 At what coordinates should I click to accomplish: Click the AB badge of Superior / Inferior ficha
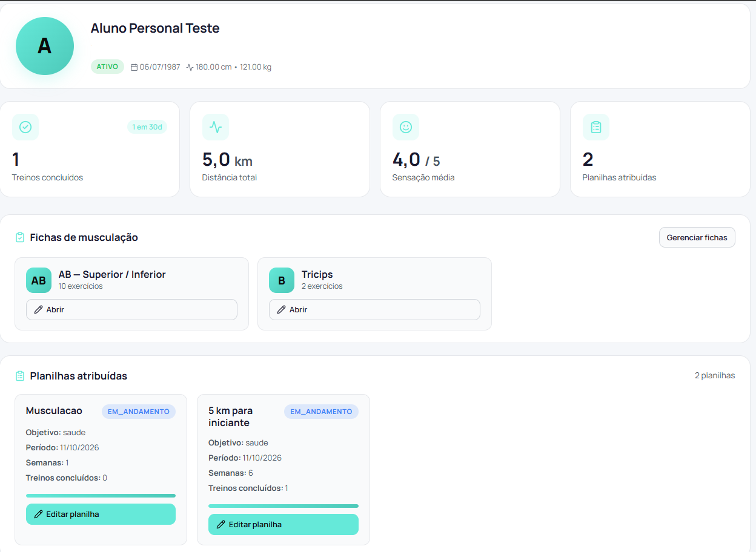point(39,280)
